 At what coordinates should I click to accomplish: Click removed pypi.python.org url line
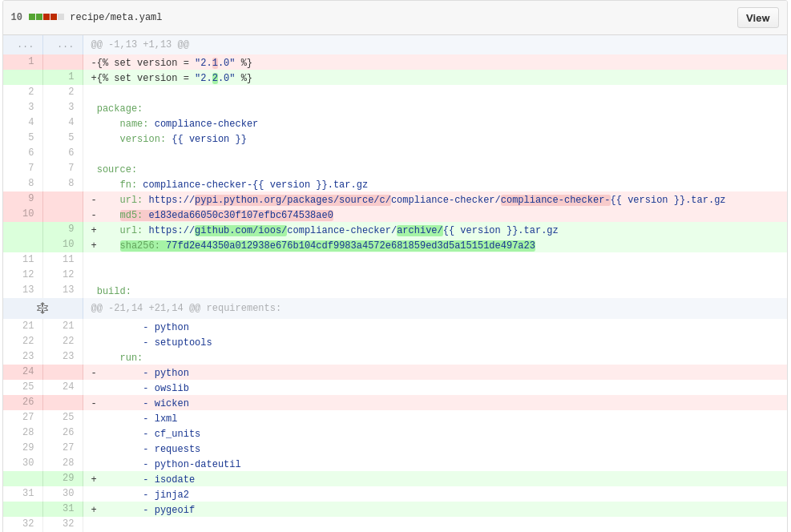click(x=435, y=199)
